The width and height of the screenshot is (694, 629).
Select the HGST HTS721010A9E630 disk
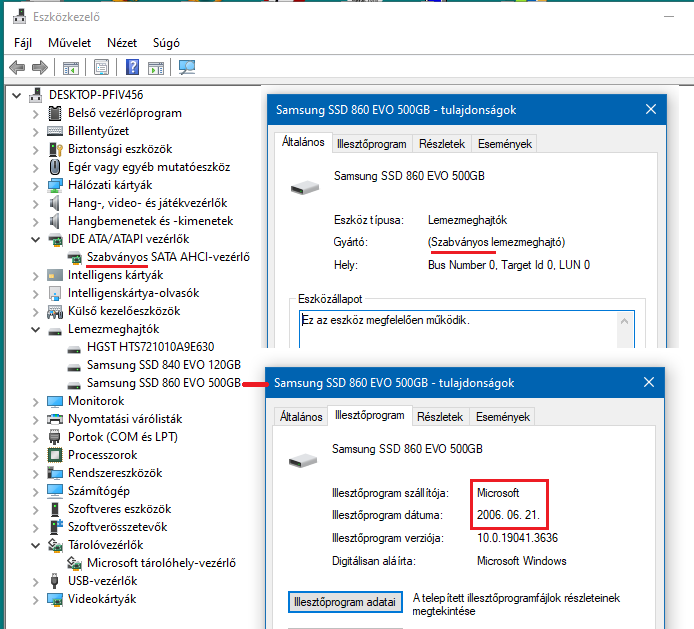(x=150, y=347)
